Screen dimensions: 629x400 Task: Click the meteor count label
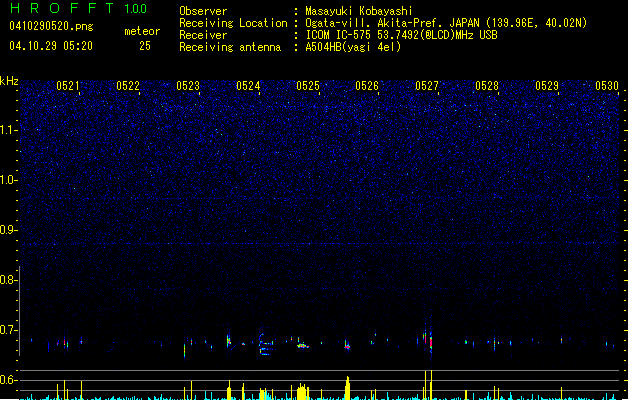coord(142,31)
